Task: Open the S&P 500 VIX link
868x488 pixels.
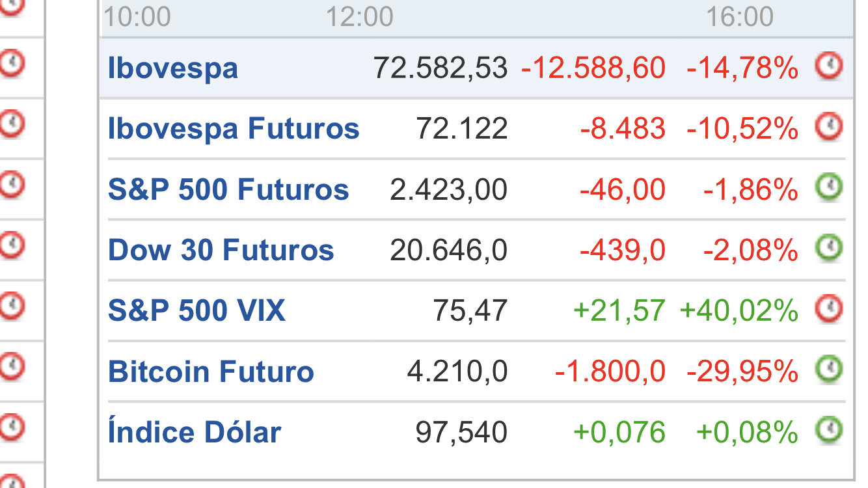Action: click(197, 310)
